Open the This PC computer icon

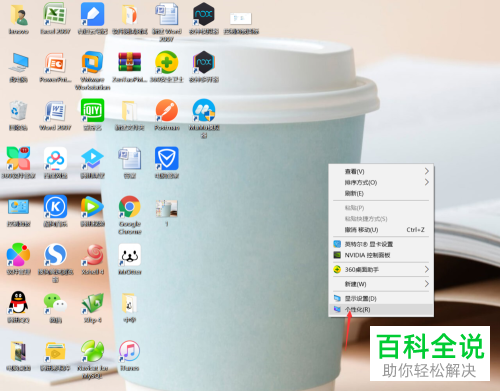click(18, 62)
